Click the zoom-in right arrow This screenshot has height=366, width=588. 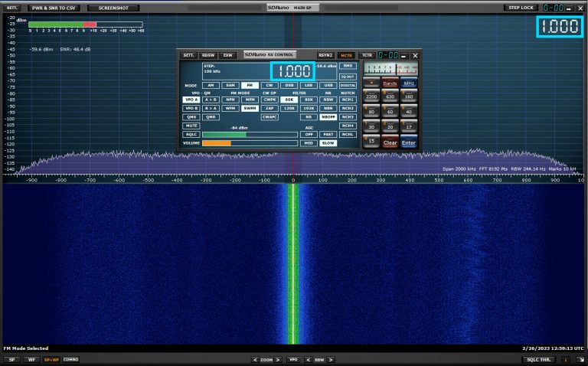(x=277, y=359)
